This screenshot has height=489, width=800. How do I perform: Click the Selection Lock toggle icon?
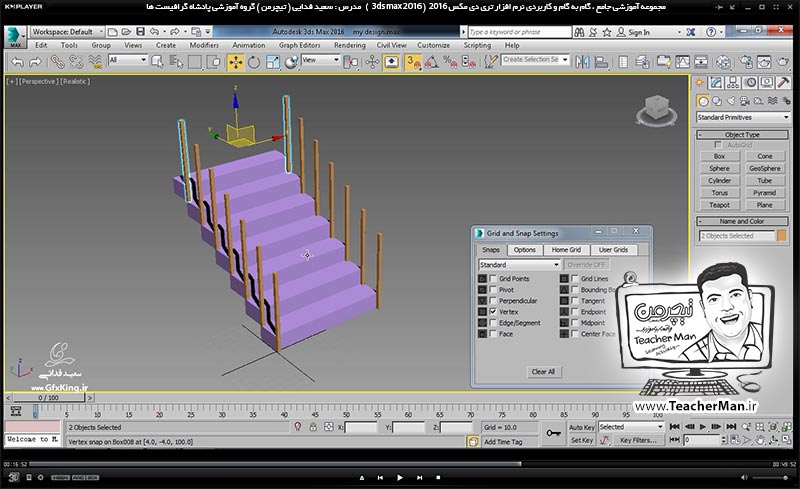313,427
